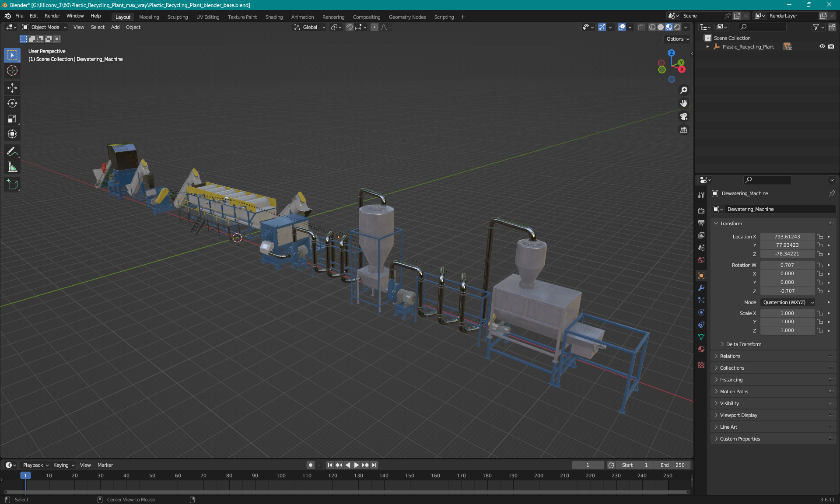Choose the Measure tool
Screen dimensions: 840x504
[12, 167]
